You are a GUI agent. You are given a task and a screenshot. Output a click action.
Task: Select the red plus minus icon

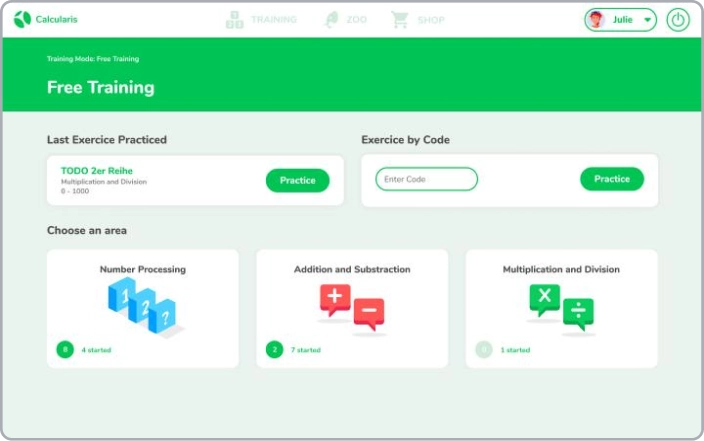tap(351, 307)
